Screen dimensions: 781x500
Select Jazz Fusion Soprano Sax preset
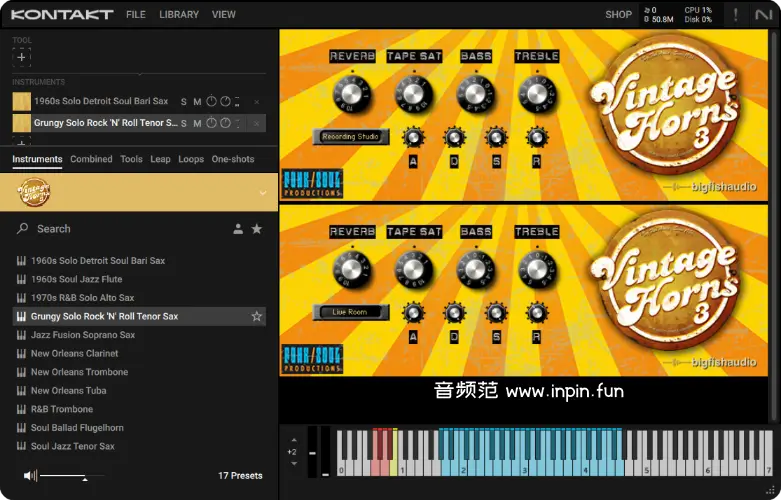click(x=139, y=335)
